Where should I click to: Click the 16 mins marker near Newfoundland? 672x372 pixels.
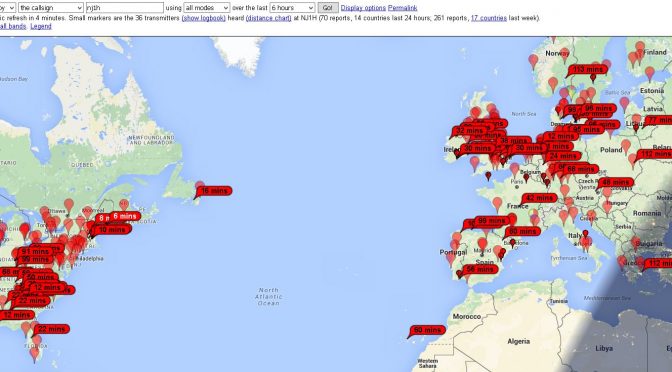[213, 191]
